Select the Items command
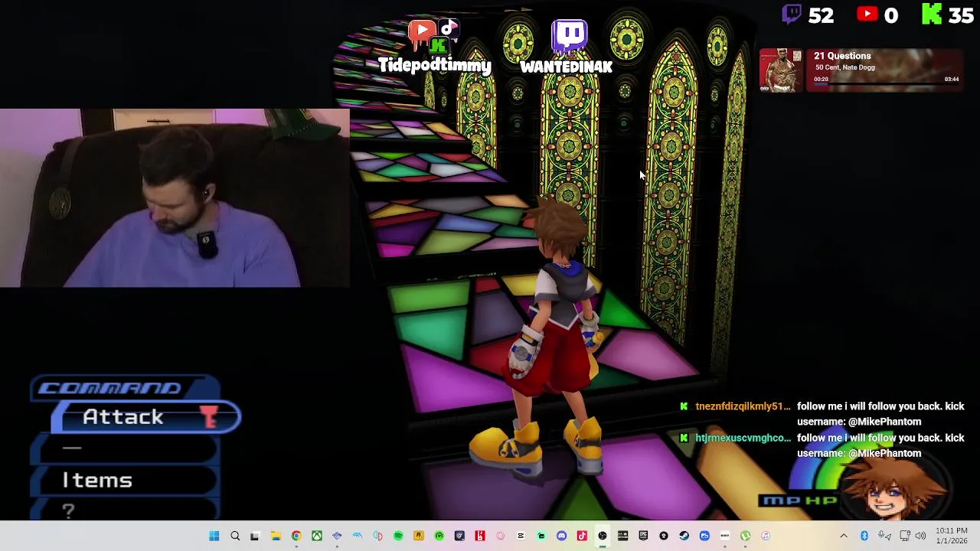980x551 pixels. pos(124,481)
